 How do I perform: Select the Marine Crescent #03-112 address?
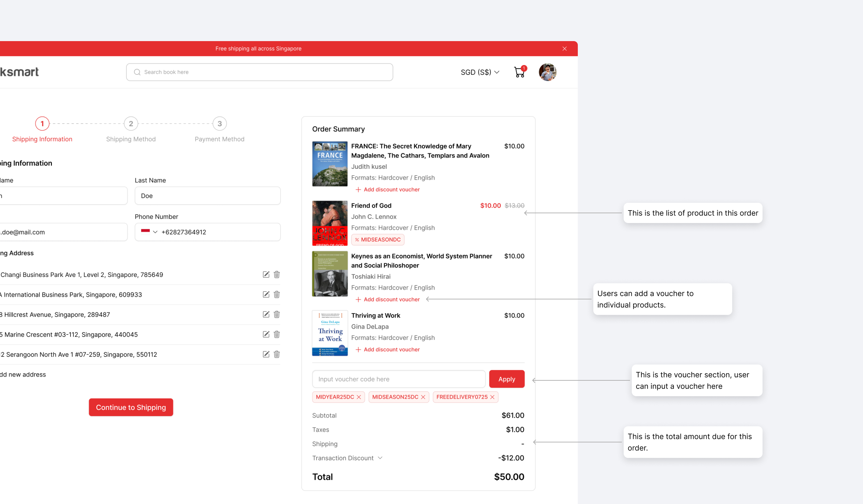pos(69,334)
